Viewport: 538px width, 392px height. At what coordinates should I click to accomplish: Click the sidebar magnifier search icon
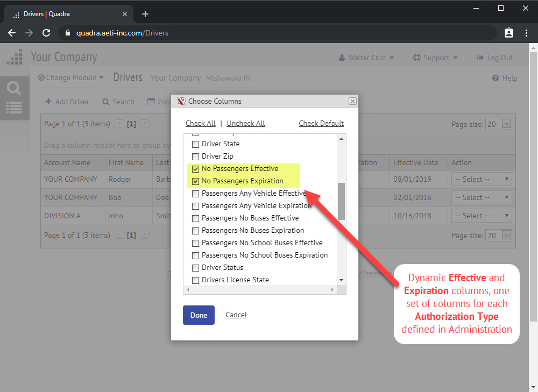click(x=14, y=88)
